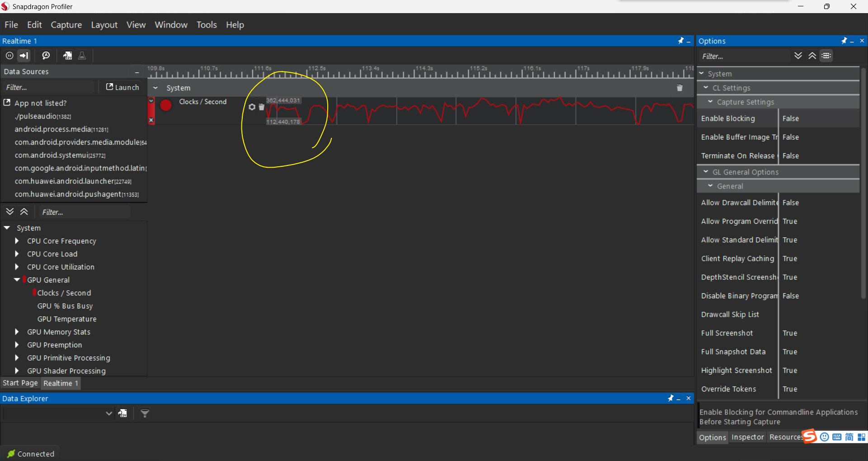Select the ./pulseaudio process
The image size is (868, 461).
pyautogui.click(x=43, y=116)
